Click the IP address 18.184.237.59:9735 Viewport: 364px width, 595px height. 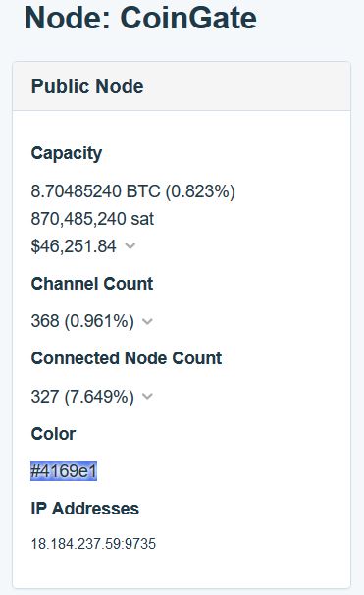(93, 544)
